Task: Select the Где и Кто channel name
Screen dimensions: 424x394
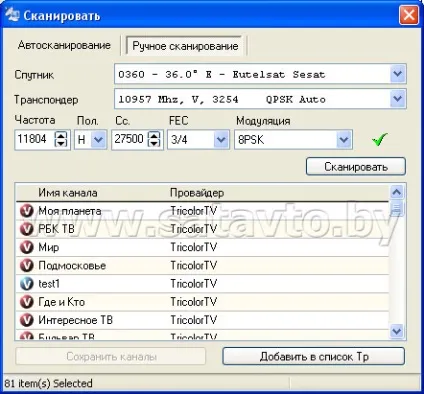Action: click(x=62, y=302)
